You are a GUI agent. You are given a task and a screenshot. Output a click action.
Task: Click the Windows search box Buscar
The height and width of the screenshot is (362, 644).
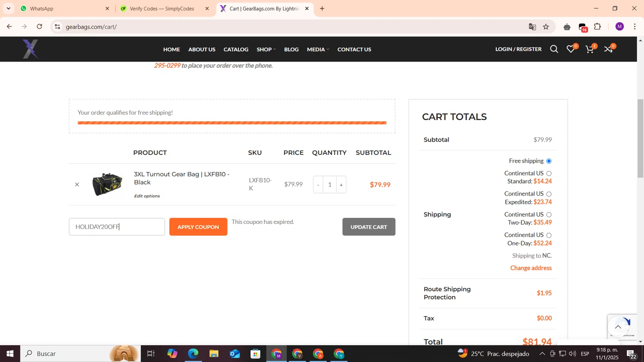[x=81, y=354]
